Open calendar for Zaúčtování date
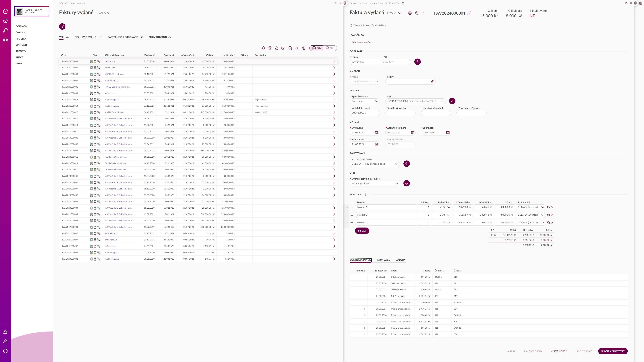Viewport: 644px width, 362px height. point(377,144)
